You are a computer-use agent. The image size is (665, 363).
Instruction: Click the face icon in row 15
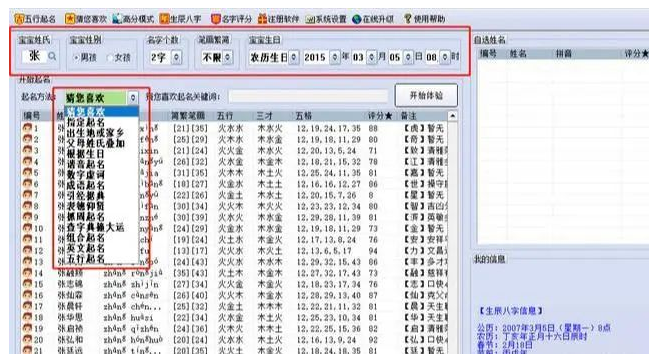28,283
